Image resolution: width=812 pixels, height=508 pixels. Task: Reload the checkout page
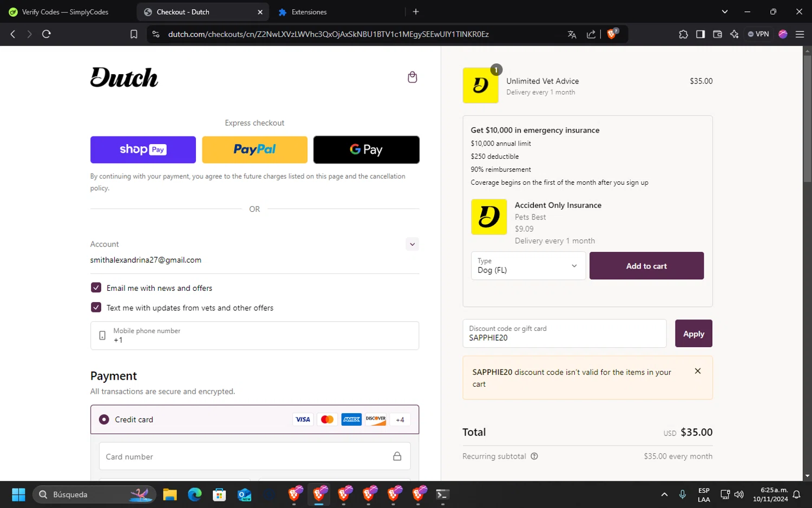(x=47, y=34)
